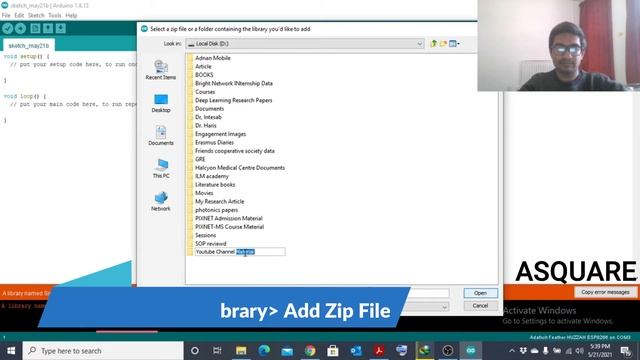Screen dimensions: 640x360
Task: Open the Edit menu
Action: [x=19, y=16]
